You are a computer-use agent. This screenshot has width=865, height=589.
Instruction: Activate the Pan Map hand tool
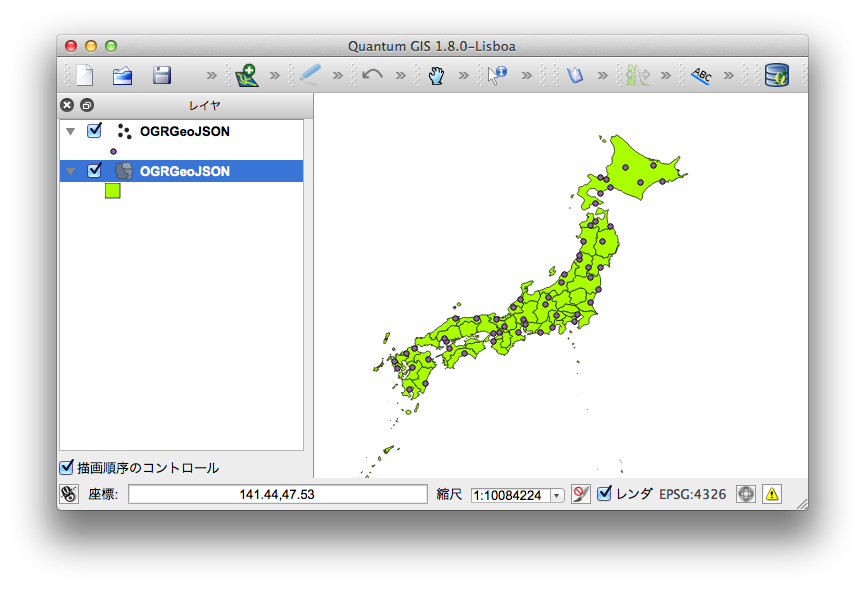pos(437,74)
